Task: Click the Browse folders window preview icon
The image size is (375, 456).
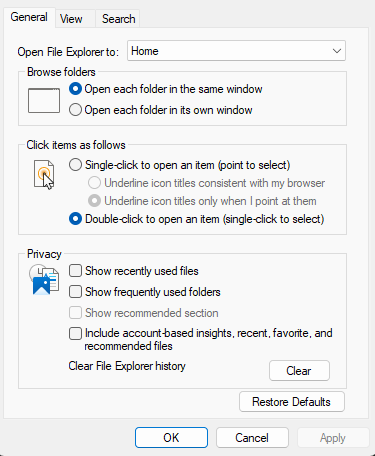Action: pyautogui.click(x=44, y=100)
